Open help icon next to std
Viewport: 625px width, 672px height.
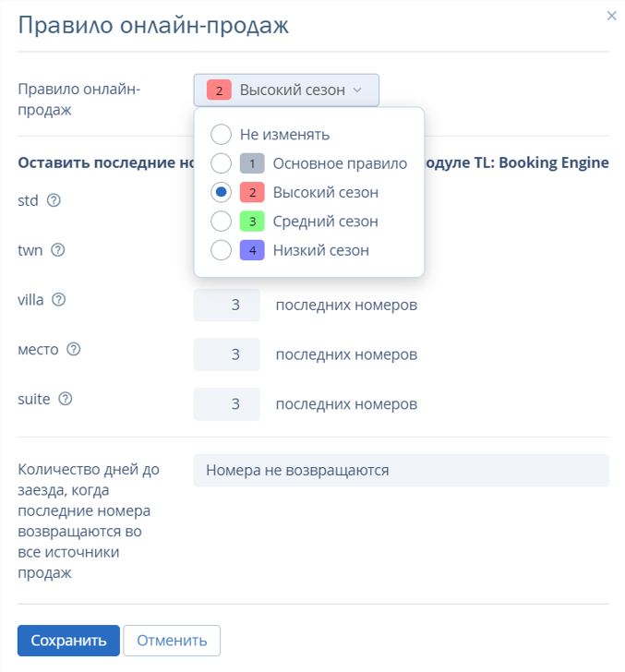[54, 200]
